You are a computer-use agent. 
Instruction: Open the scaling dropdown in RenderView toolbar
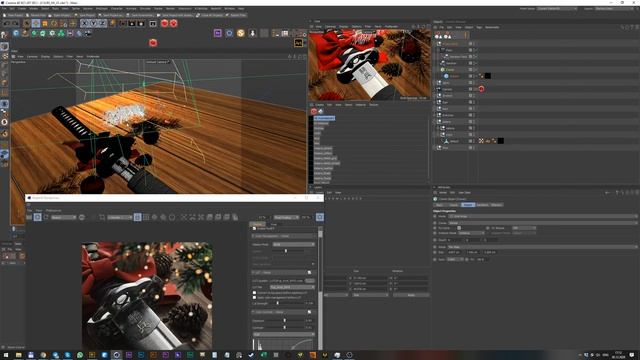point(286,217)
